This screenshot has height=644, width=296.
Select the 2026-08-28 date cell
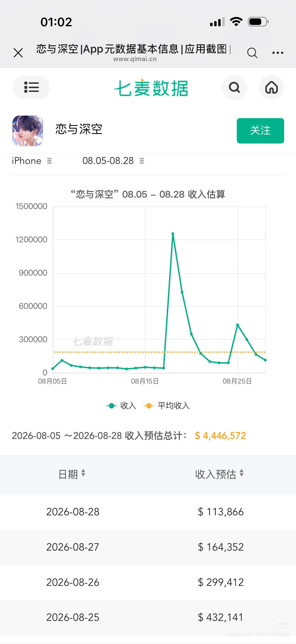pyautogui.click(x=73, y=512)
